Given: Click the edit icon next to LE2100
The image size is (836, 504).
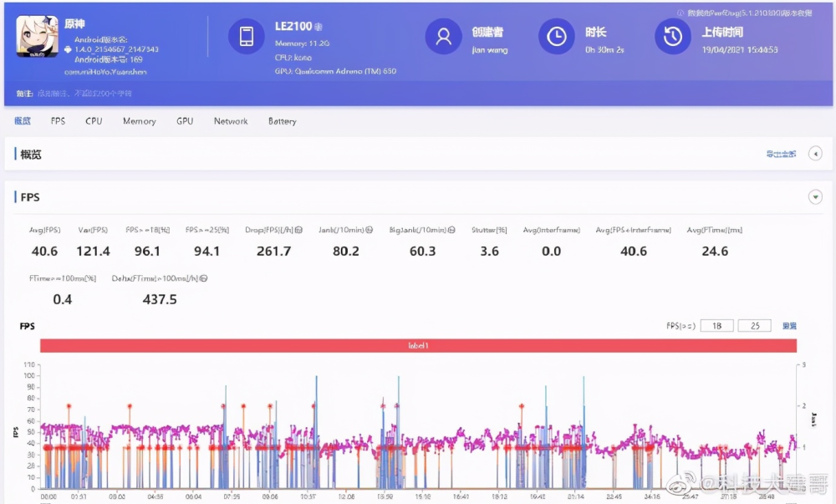Looking at the screenshot, I should point(319,27).
